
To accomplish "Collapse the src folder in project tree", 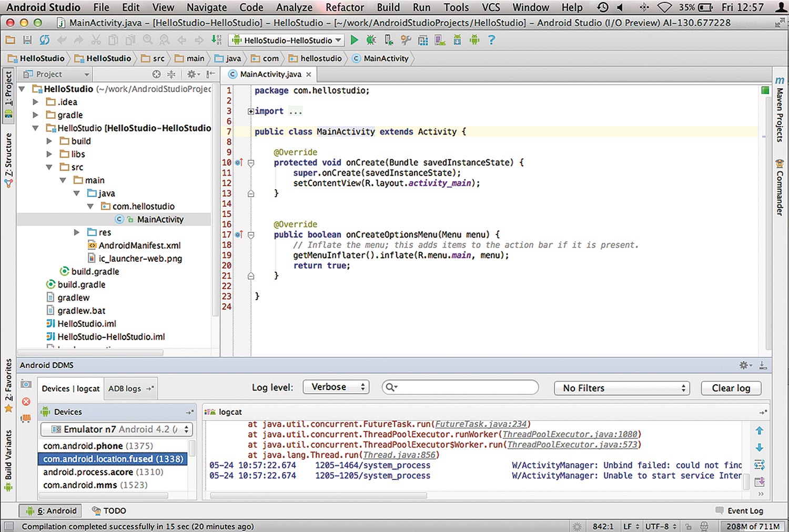I will pos(49,167).
